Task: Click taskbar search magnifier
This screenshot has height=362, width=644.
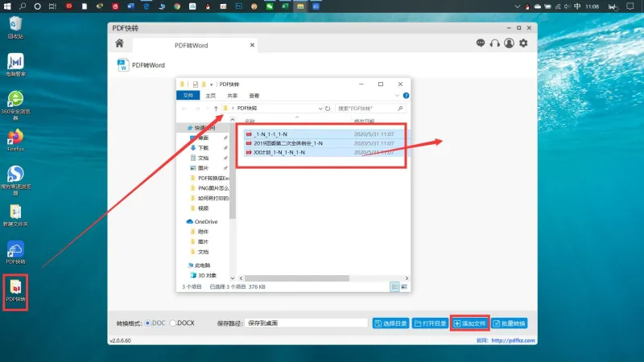Action: click(23, 6)
